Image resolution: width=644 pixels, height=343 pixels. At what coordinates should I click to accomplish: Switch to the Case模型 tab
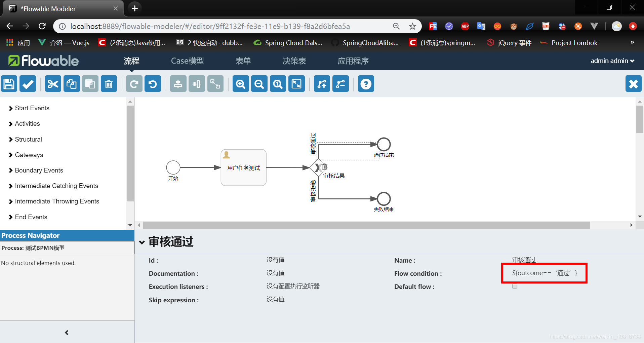187,61
